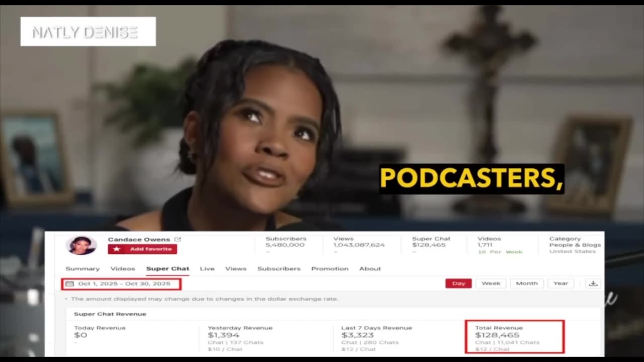Viewport: 644px width, 362px height.
Task: Click the Super Chat $128,465 header figure
Action: point(429,245)
